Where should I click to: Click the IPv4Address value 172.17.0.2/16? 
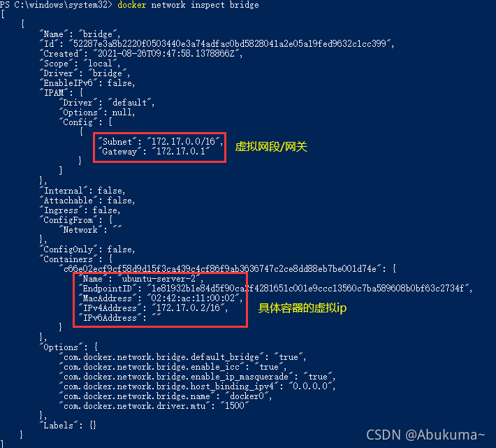(x=188, y=308)
